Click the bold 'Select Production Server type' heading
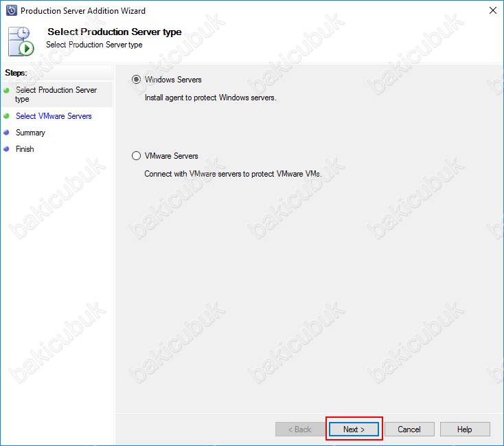This screenshot has width=504, height=446. pyautogui.click(x=115, y=32)
